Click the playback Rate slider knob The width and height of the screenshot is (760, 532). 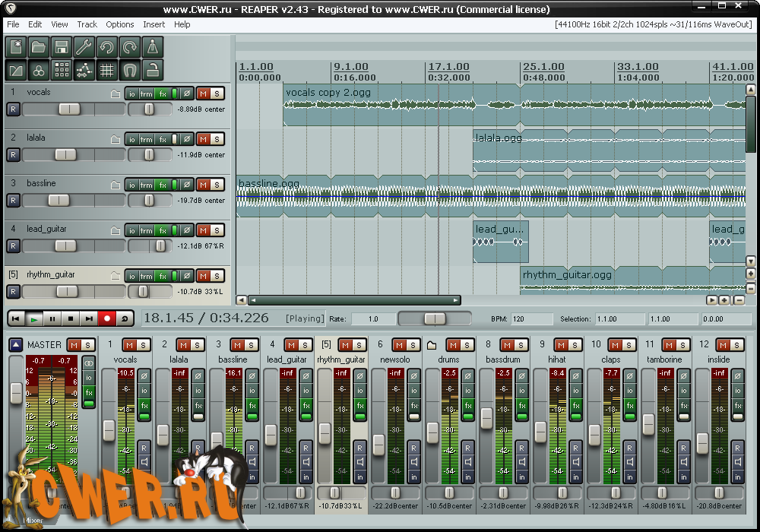[x=435, y=318]
